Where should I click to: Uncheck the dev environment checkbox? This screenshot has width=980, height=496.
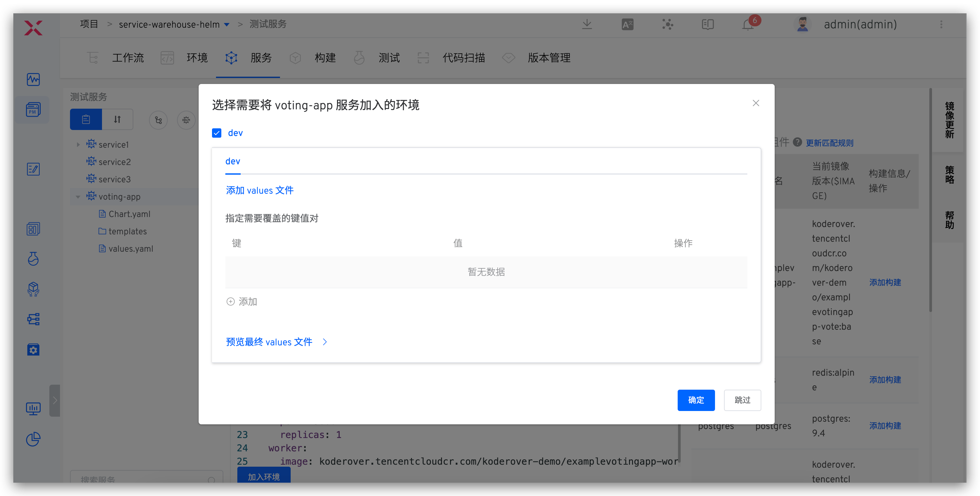point(216,133)
